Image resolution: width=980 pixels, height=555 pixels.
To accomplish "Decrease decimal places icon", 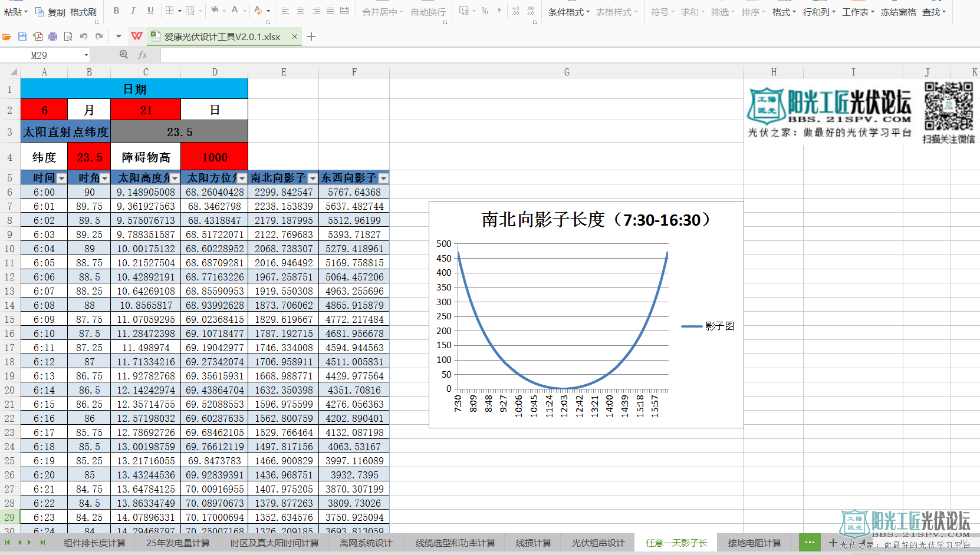I will (x=531, y=11).
